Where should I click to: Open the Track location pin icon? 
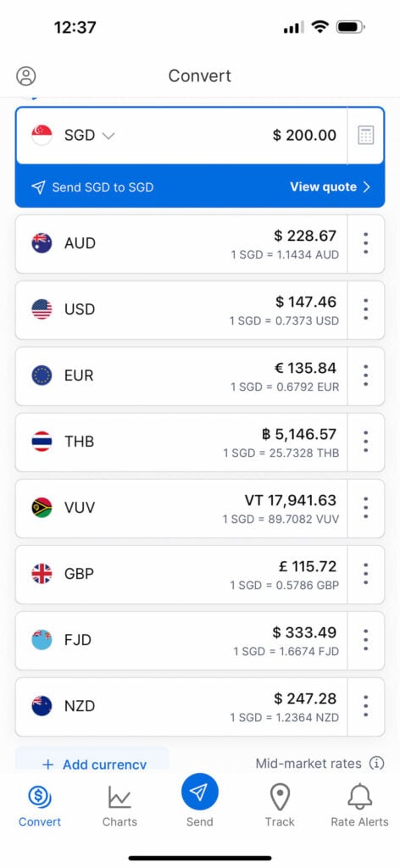(x=280, y=797)
